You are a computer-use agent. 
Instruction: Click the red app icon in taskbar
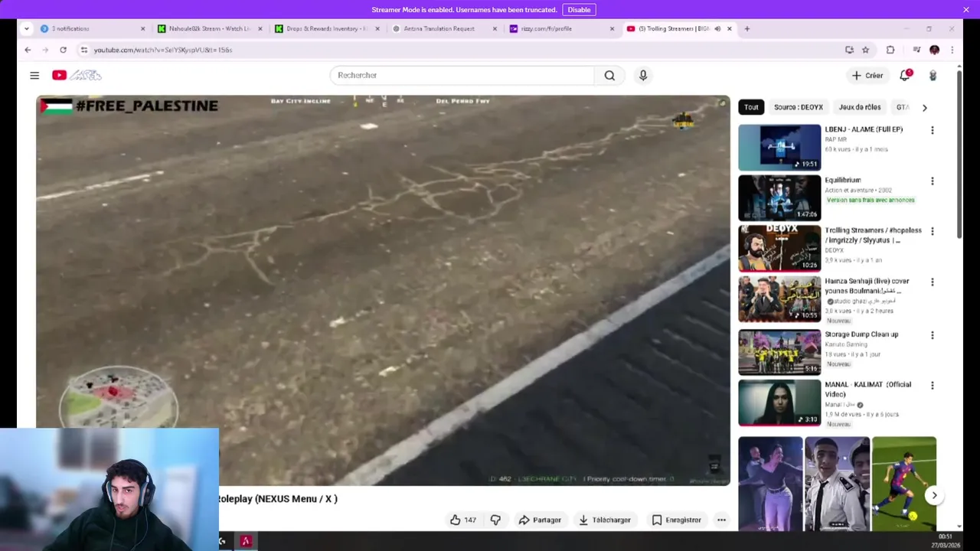(246, 541)
